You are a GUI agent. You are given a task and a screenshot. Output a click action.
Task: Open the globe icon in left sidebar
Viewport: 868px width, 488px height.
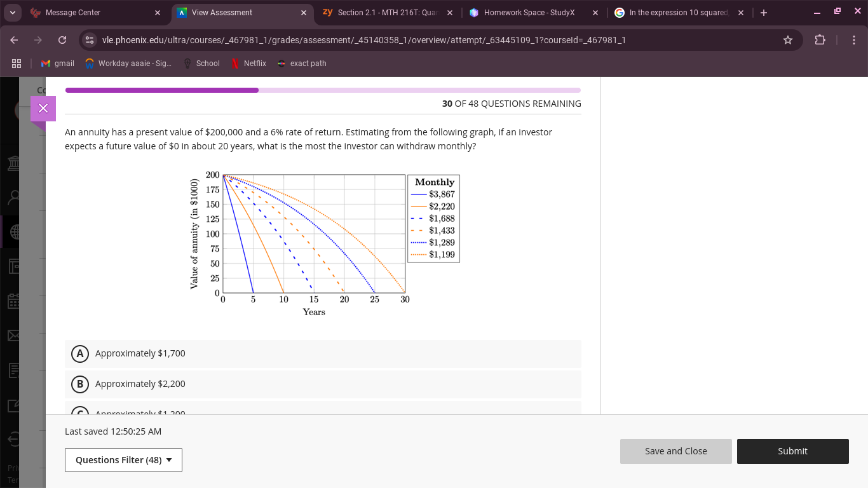point(13,232)
